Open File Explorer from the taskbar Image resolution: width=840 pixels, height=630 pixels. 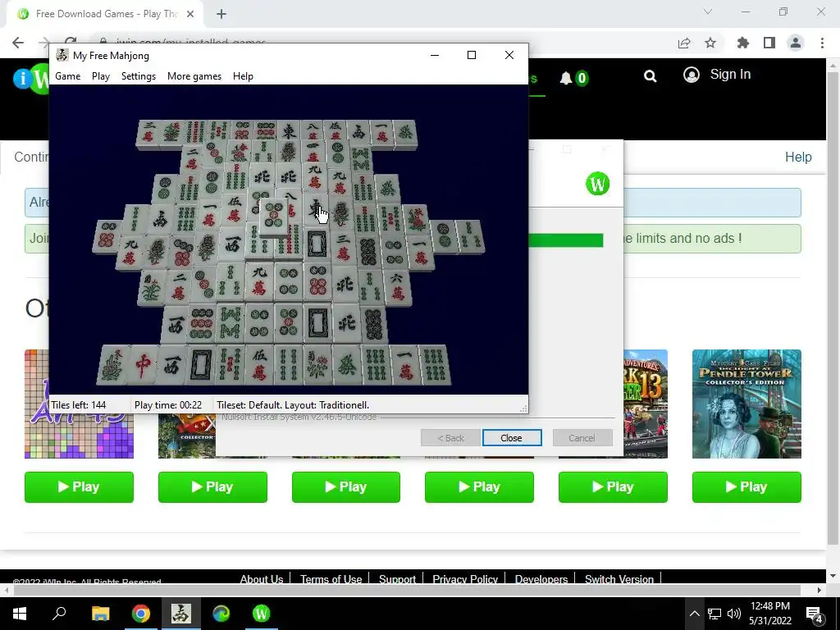(100, 614)
